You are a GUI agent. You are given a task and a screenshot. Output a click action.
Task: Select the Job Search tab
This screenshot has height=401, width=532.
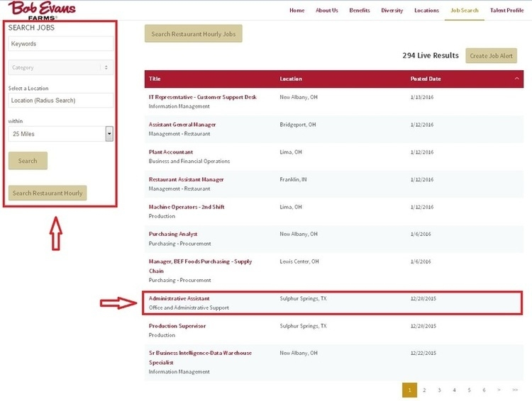tap(465, 11)
